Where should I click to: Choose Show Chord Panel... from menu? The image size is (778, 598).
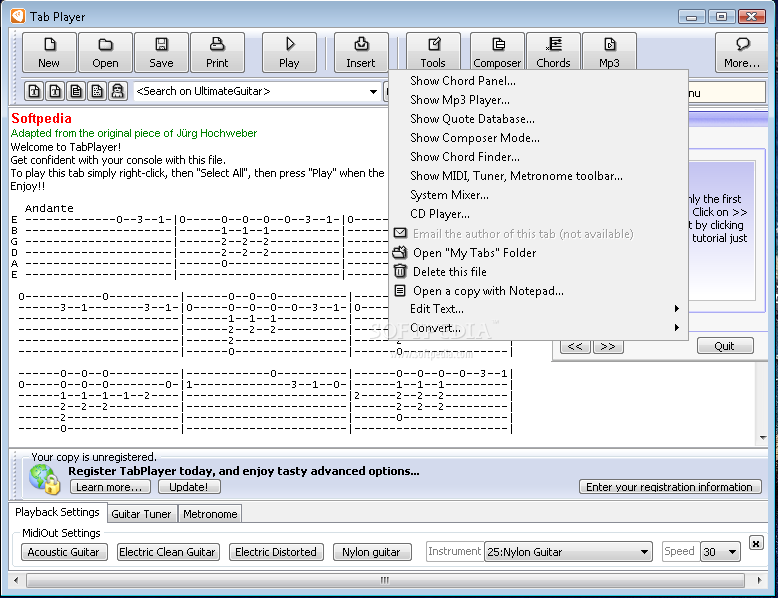[x=538, y=81]
